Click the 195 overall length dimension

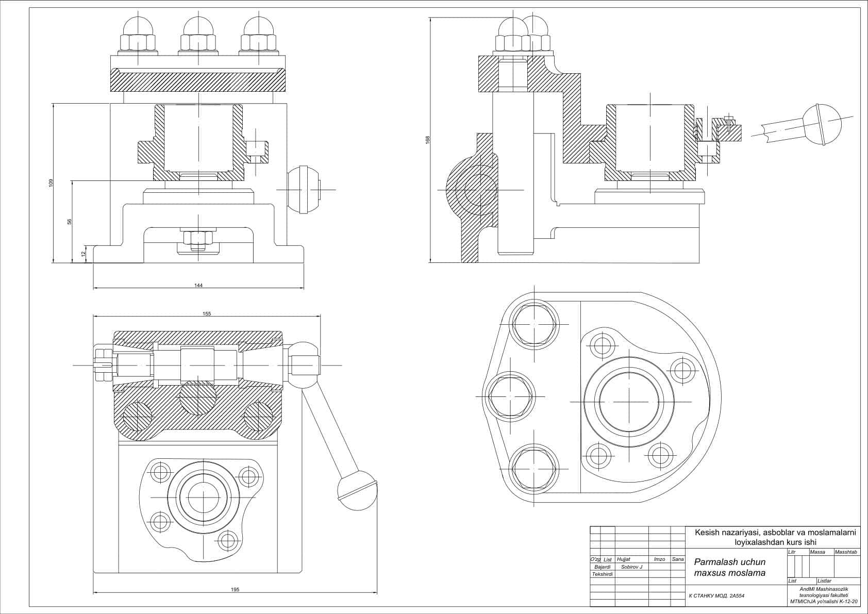(x=235, y=590)
